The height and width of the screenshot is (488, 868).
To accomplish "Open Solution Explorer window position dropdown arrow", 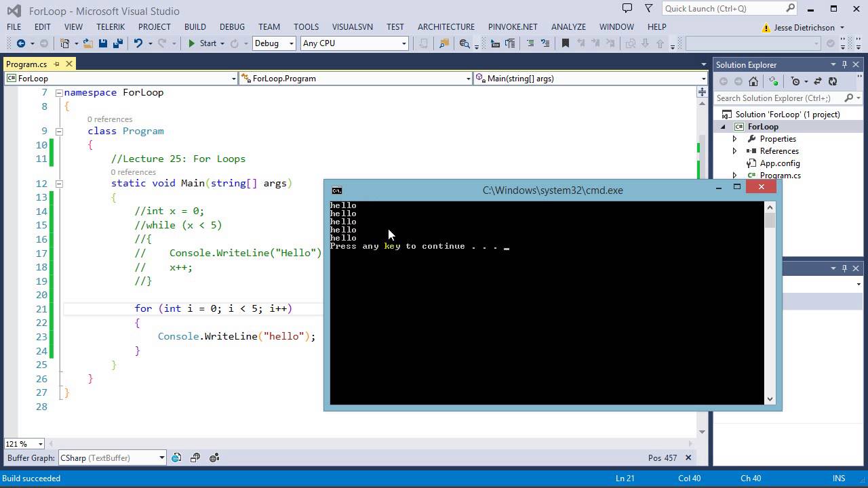I will (833, 64).
